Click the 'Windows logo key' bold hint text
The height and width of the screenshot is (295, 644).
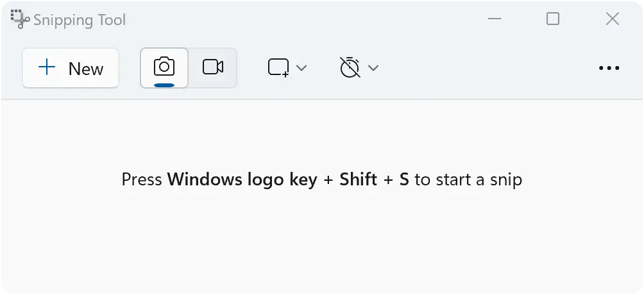(x=242, y=180)
